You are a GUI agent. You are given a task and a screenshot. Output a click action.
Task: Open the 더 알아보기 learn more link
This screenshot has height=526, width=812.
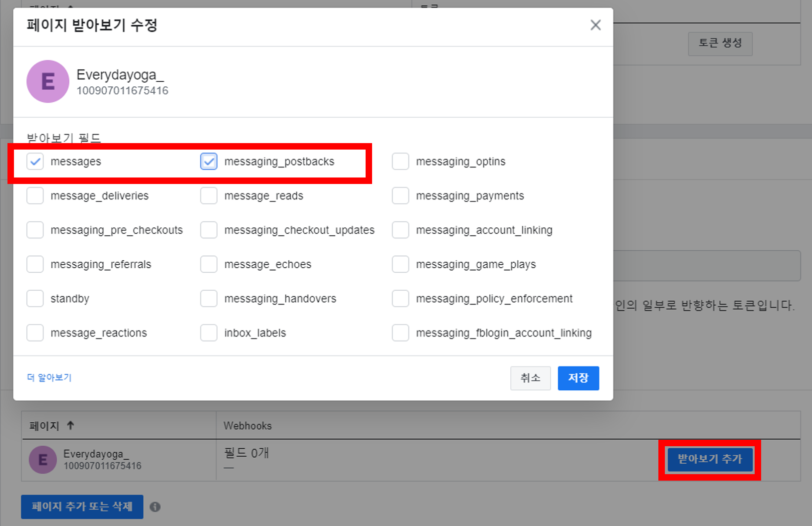tap(49, 377)
